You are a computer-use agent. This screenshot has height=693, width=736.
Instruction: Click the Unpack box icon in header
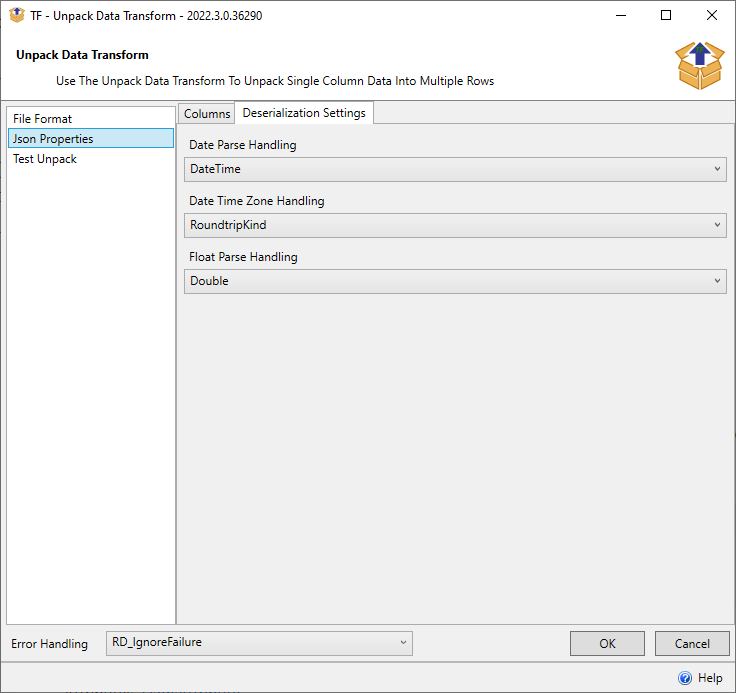coord(700,65)
